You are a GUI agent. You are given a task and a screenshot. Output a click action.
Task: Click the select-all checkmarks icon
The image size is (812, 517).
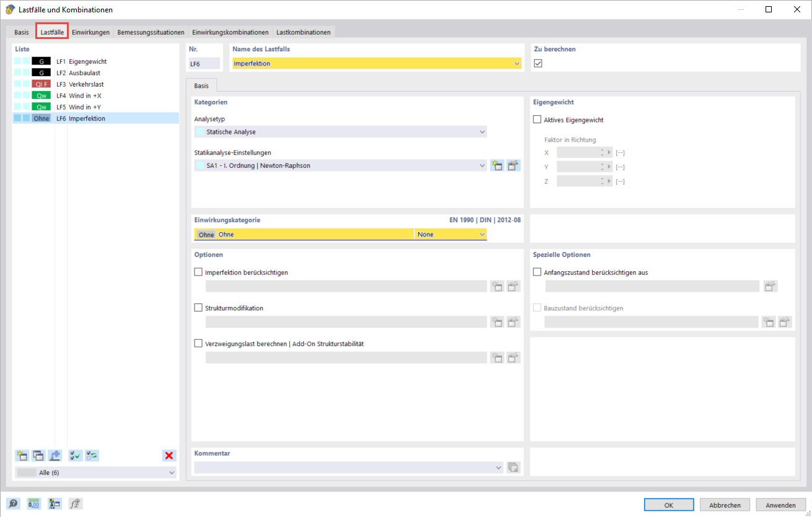(x=76, y=456)
